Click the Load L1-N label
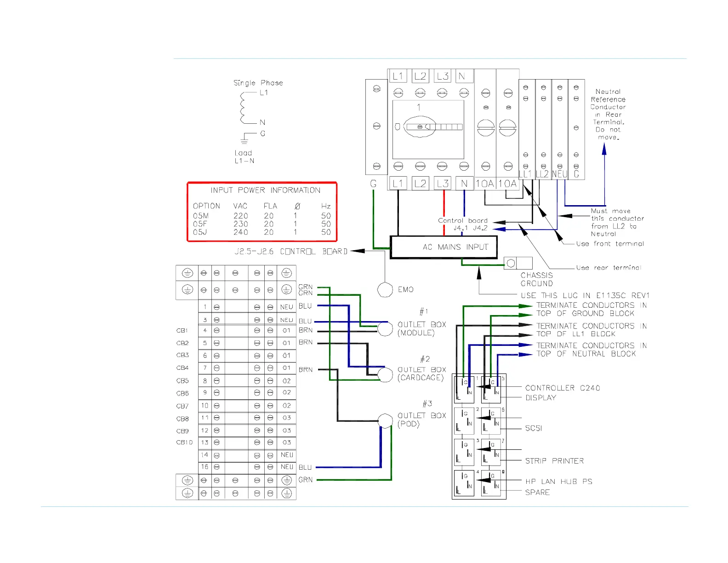The image size is (728, 563). point(244,157)
